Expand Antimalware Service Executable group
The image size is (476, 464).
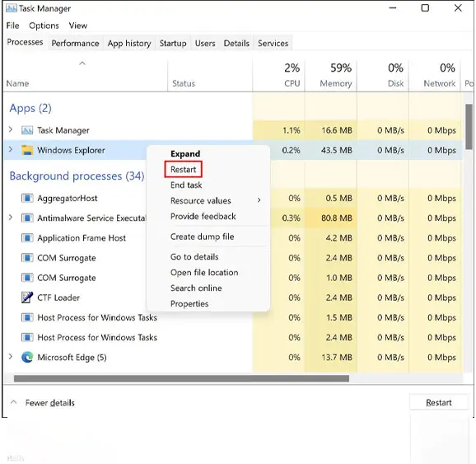(11, 218)
